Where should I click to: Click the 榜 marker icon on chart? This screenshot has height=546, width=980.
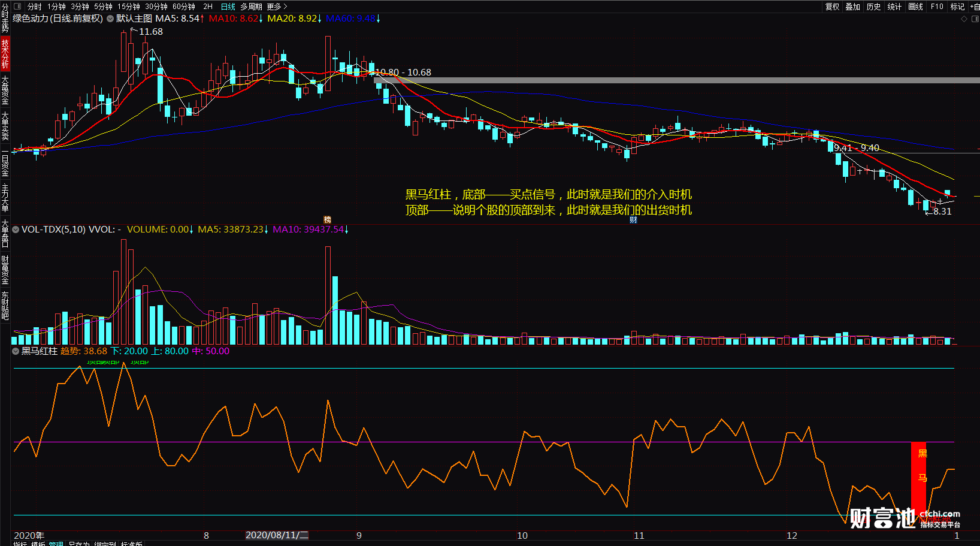coord(327,220)
